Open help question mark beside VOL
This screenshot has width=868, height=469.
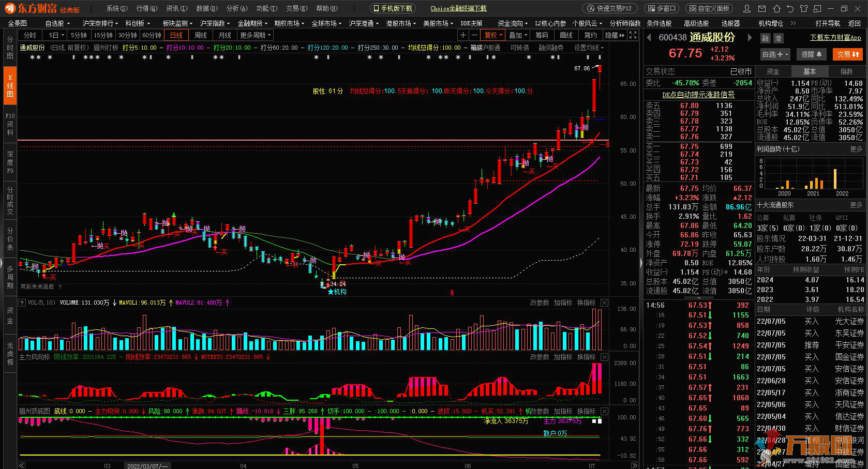[x=22, y=302]
